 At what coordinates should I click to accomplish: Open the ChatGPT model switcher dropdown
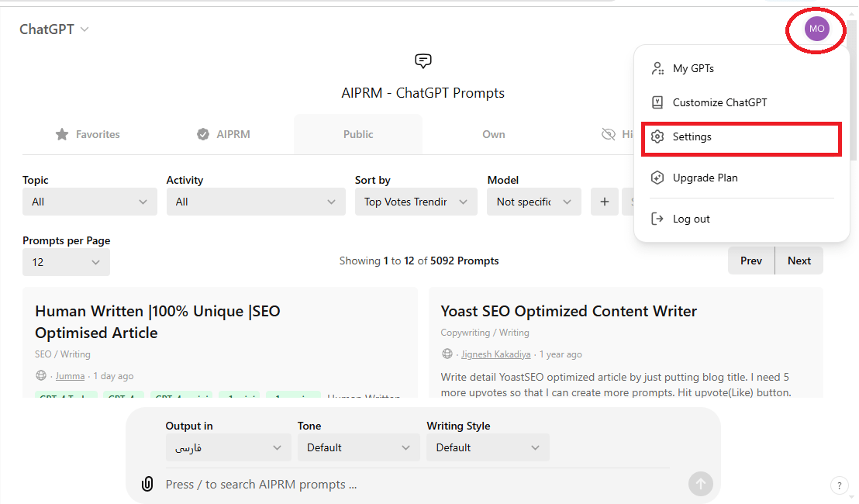(54, 29)
